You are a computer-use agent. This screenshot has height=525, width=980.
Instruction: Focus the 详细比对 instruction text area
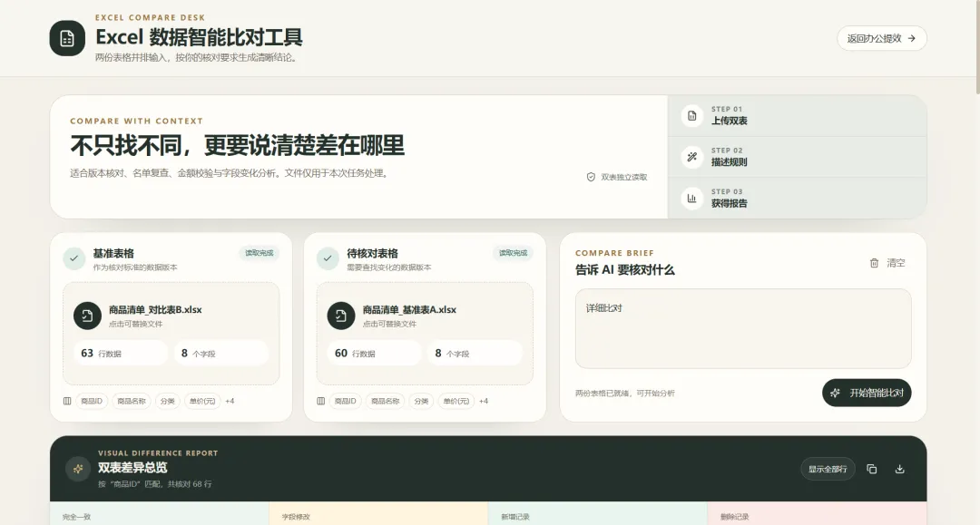743,328
